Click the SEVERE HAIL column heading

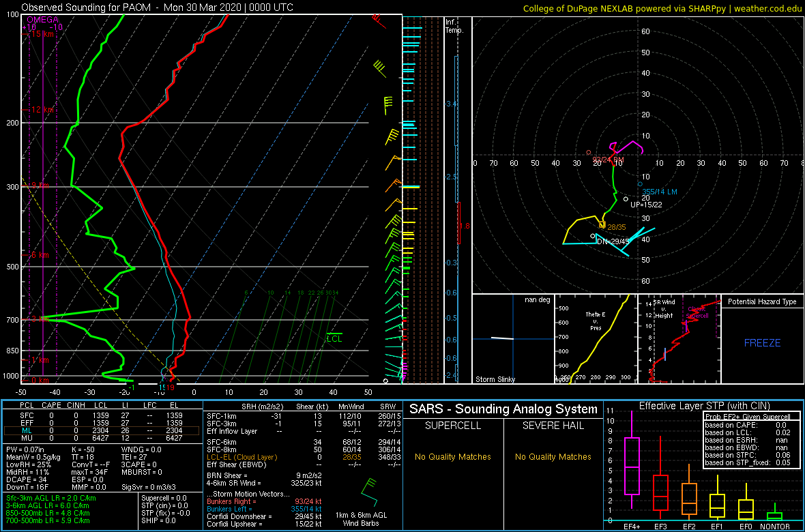pos(554,426)
